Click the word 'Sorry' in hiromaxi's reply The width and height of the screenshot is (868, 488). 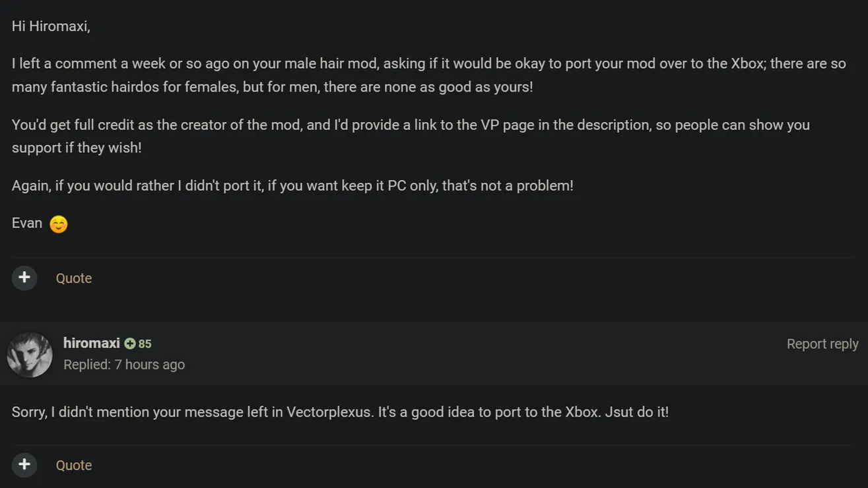tap(30, 412)
